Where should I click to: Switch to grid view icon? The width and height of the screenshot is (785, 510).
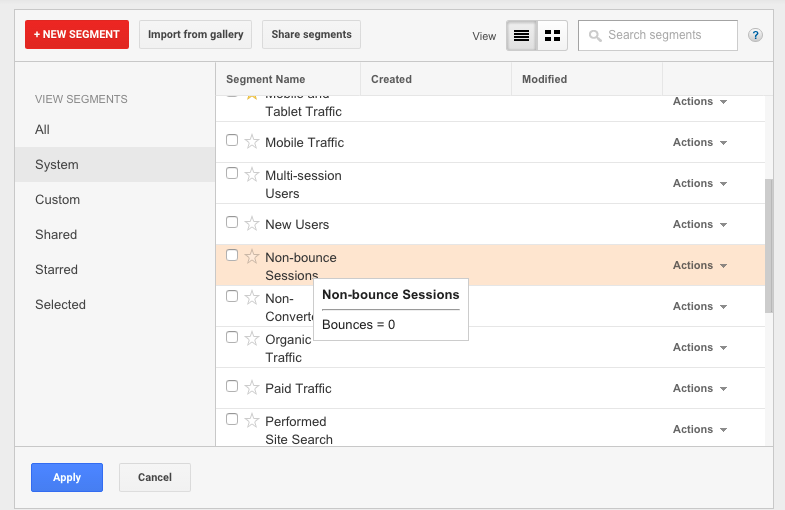[552, 35]
